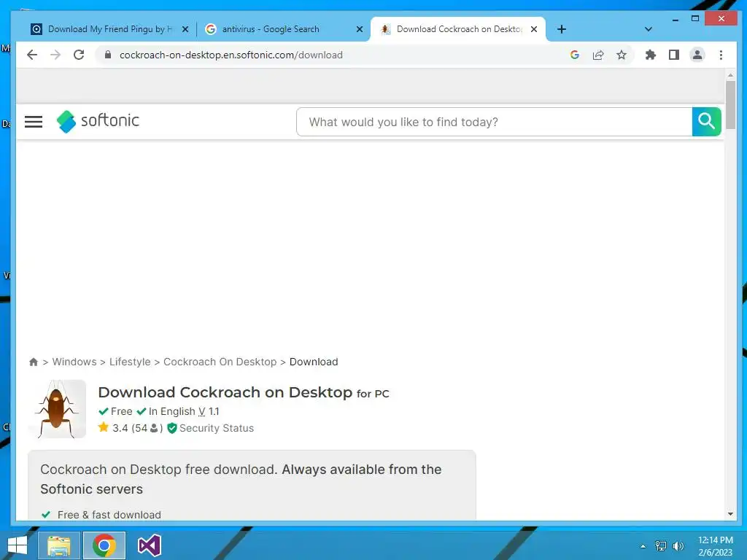Toggle the Chrome side panel
This screenshot has height=560, width=747.
pyautogui.click(x=673, y=55)
